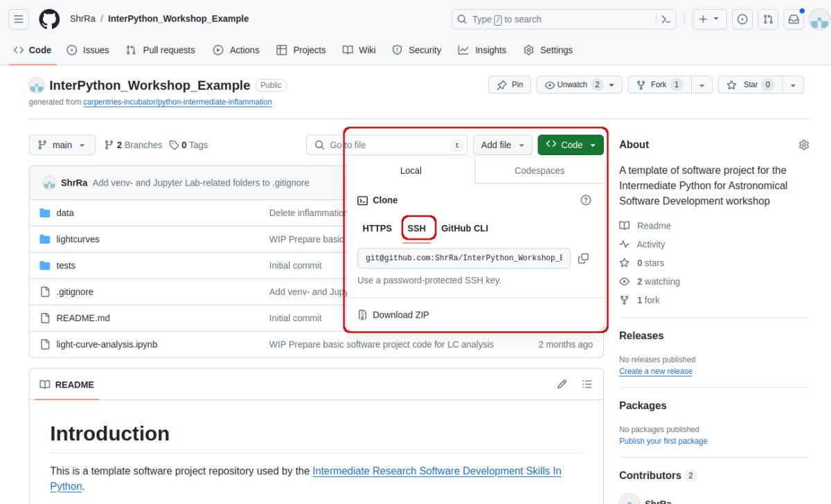Click the .gitignore file icon
This screenshot has height=504, width=831.
[x=45, y=291]
